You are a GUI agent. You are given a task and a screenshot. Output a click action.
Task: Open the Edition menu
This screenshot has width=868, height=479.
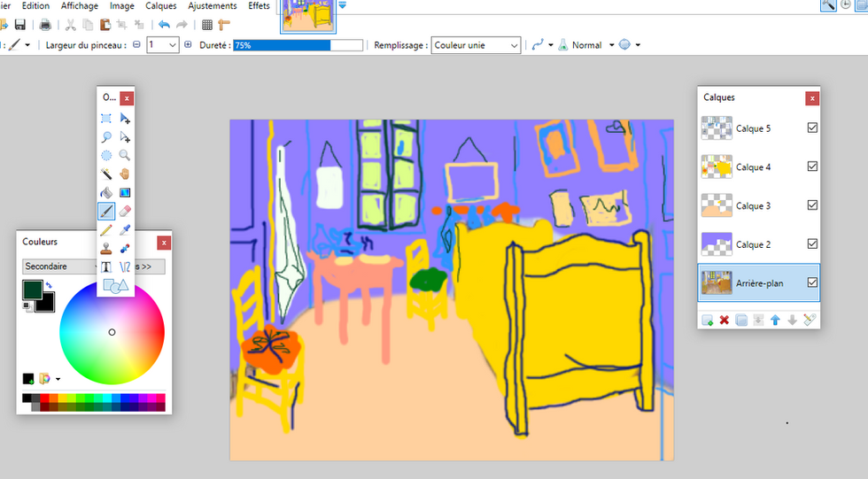pos(35,5)
